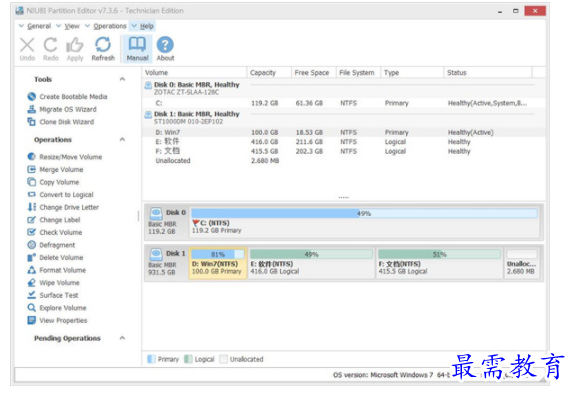Click OS version status bar text
This screenshot has width=573, height=398.
point(392,375)
